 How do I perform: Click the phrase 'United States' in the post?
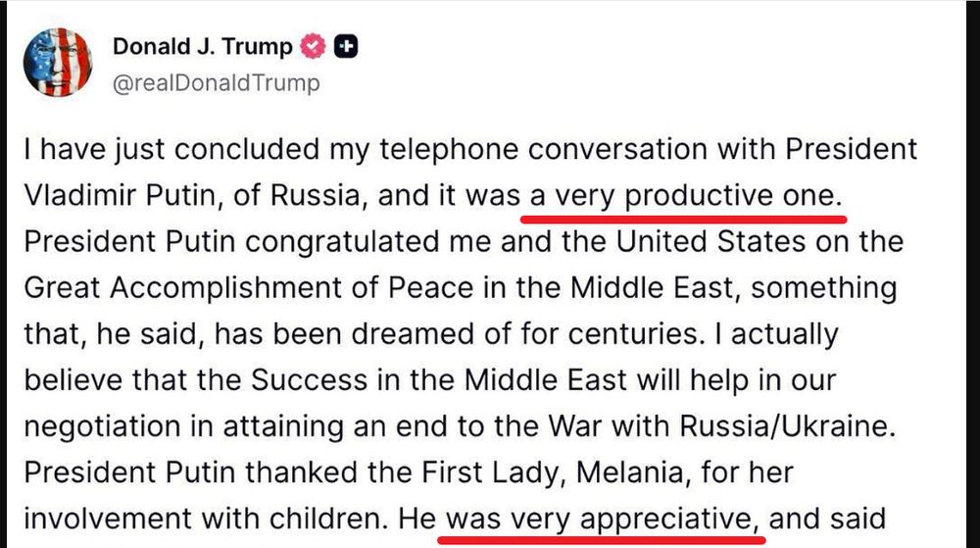pyautogui.click(x=710, y=242)
